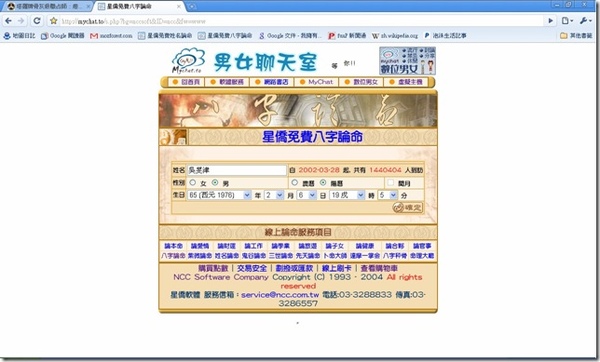Bookmark page with the star icon
The image size is (600, 362).
[x=54, y=21]
